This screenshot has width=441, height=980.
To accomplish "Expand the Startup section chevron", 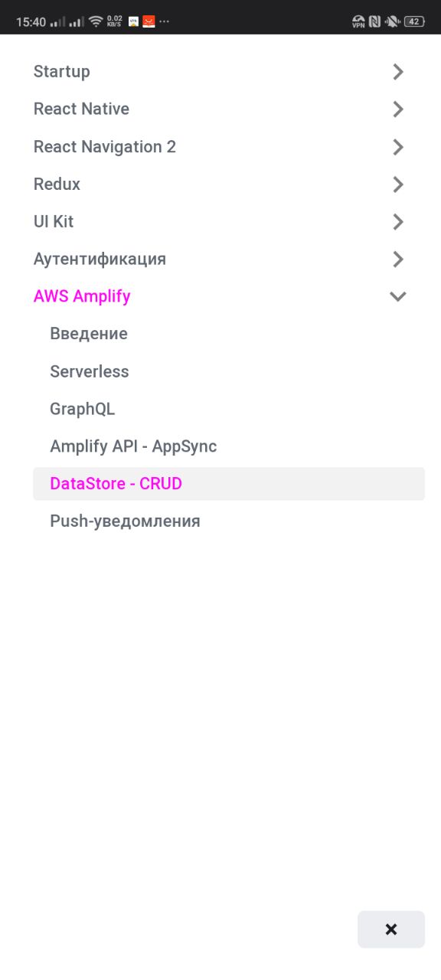I will [398, 72].
